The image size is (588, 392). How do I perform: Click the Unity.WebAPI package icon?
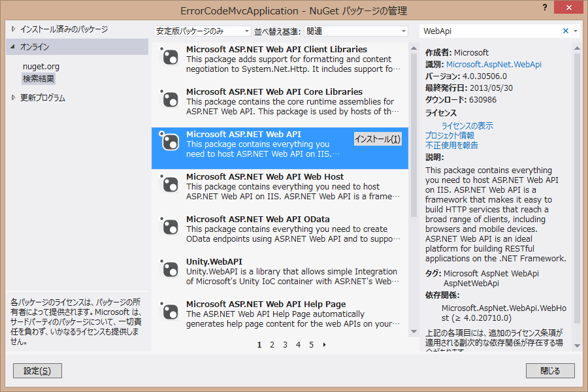coord(169,269)
